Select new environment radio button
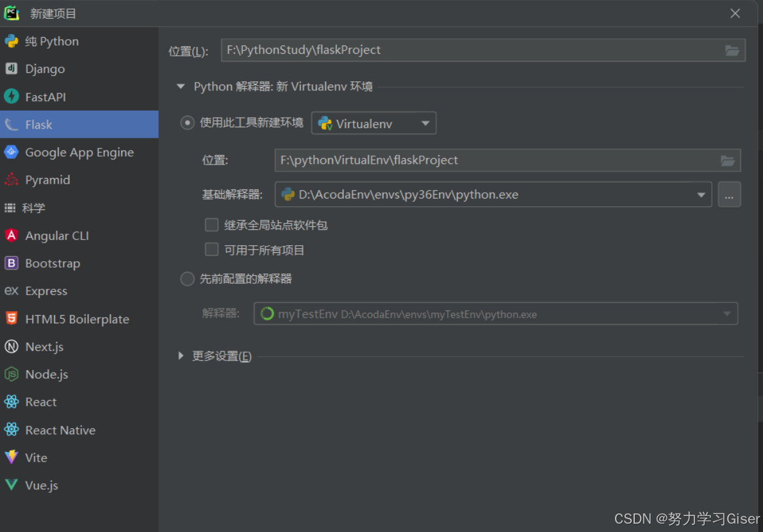The image size is (763, 532). coord(187,122)
